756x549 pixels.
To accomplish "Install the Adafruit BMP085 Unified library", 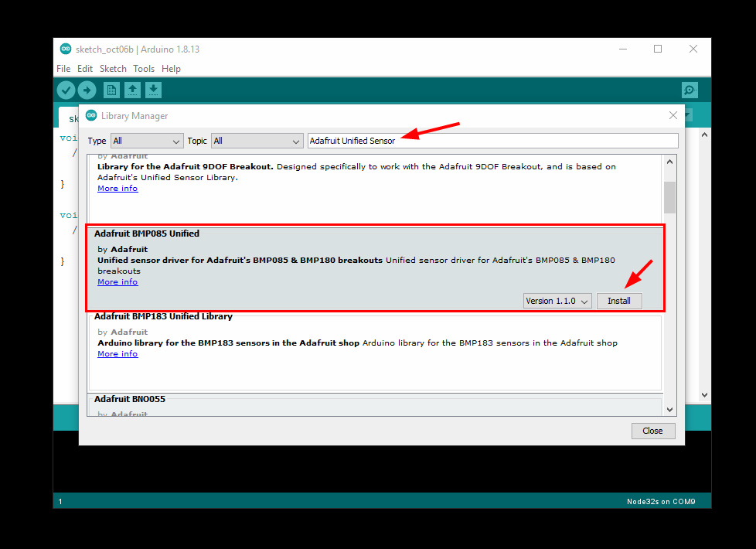I will (619, 301).
